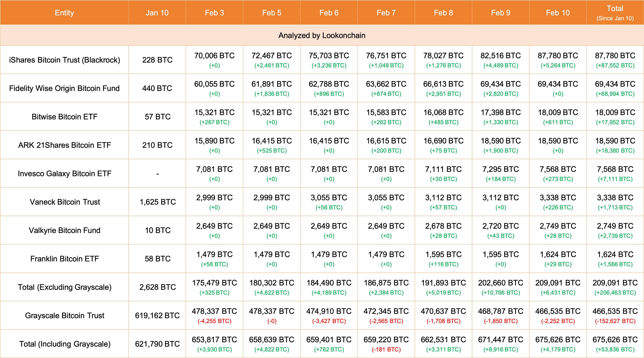Click the 58 BTC Jan 10 cell
Screen dimensions: 644x358
157,259
